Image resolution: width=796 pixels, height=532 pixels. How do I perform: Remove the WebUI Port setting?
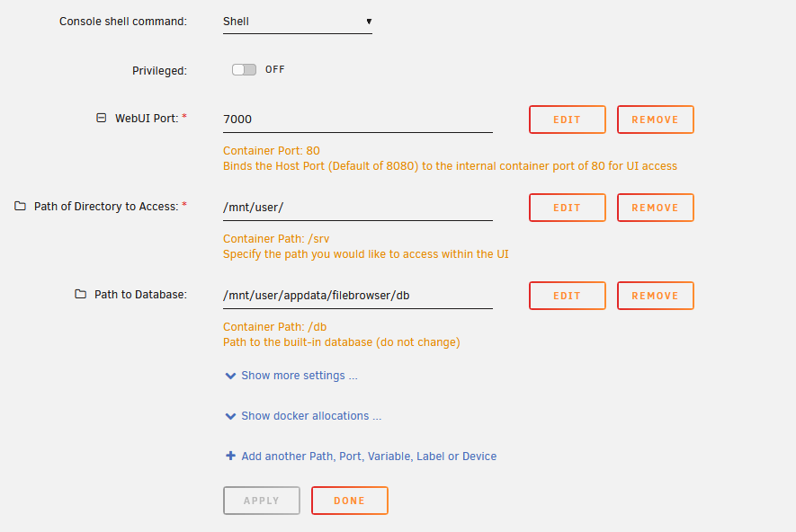click(656, 120)
